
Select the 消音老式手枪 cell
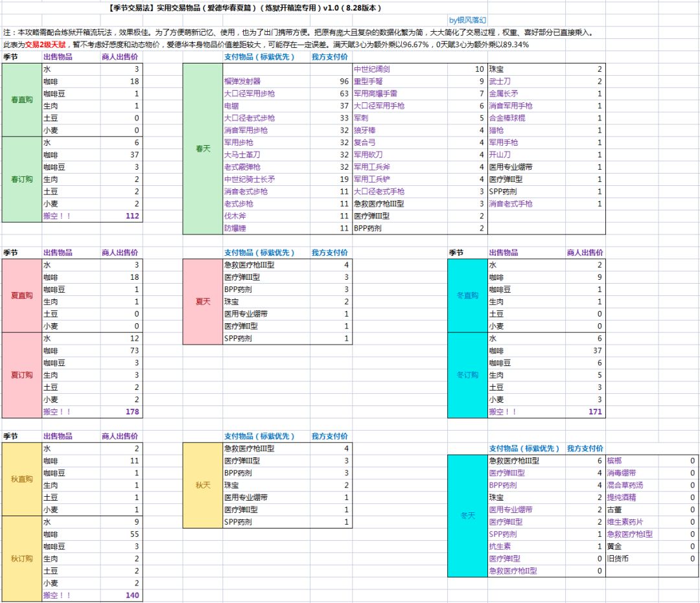pos(526,204)
